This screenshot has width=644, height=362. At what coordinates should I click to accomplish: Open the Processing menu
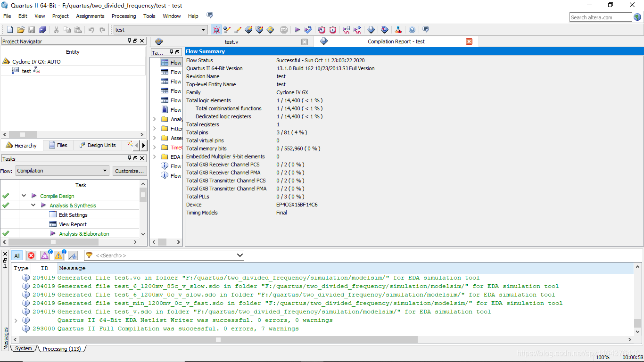pyautogui.click(x=124, y=16)
